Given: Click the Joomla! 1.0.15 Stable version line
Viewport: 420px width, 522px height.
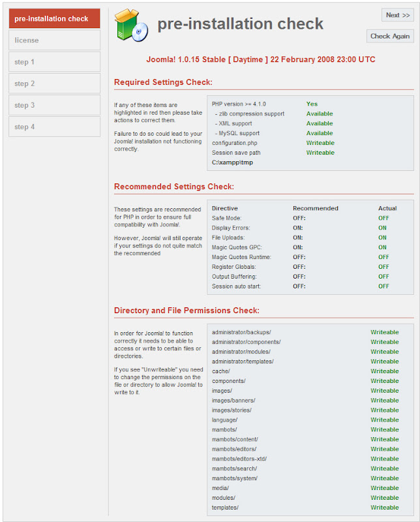Looking at the screenshot, I should pos(261,59).
